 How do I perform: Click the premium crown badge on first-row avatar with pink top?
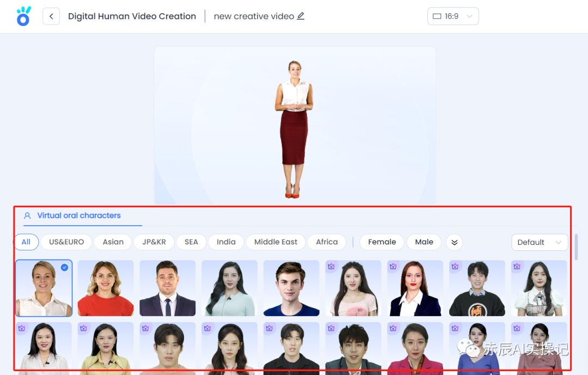(x=331, y=267)
